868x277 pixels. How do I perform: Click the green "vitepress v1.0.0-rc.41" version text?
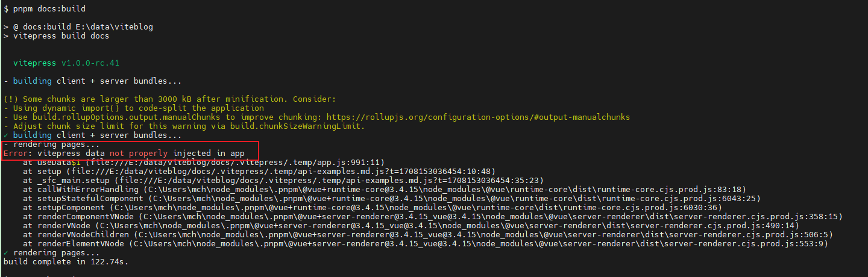coord(61,63)
